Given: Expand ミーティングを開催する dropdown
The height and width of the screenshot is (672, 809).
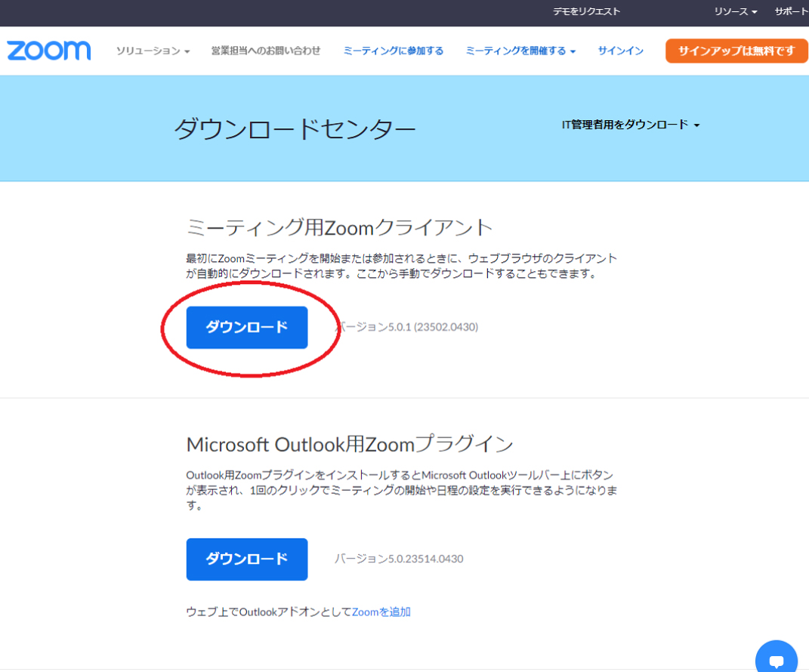Looking at the screenshot, I should pyautogui.click(x=520, y=51).
